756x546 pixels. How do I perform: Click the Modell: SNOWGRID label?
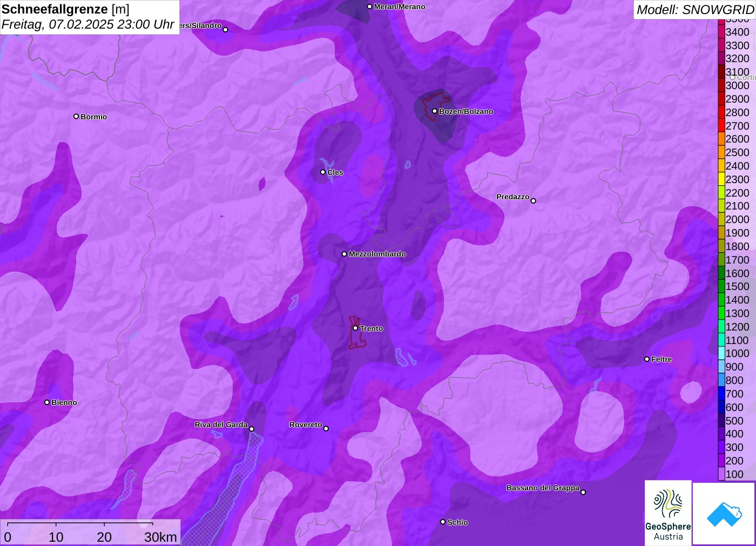tap(695, 10)
